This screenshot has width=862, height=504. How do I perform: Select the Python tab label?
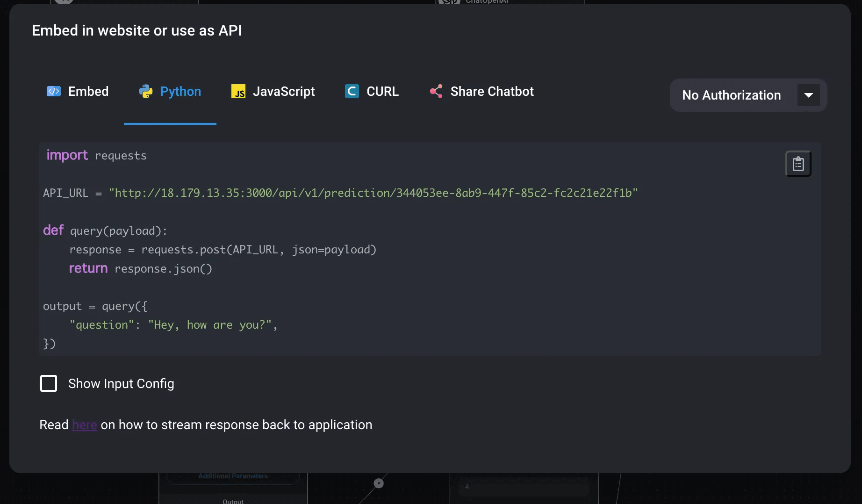point(180,91)
